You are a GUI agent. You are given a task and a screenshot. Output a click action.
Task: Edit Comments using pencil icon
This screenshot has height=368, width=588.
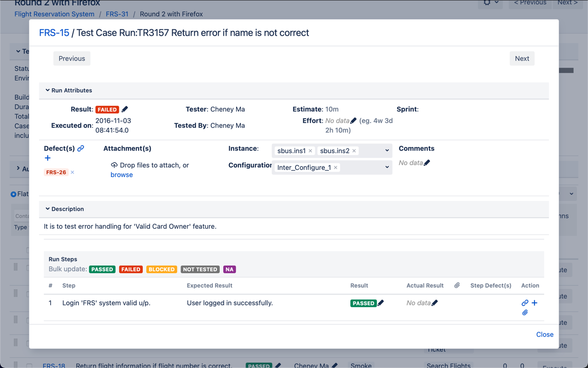(x=427, y=163)
